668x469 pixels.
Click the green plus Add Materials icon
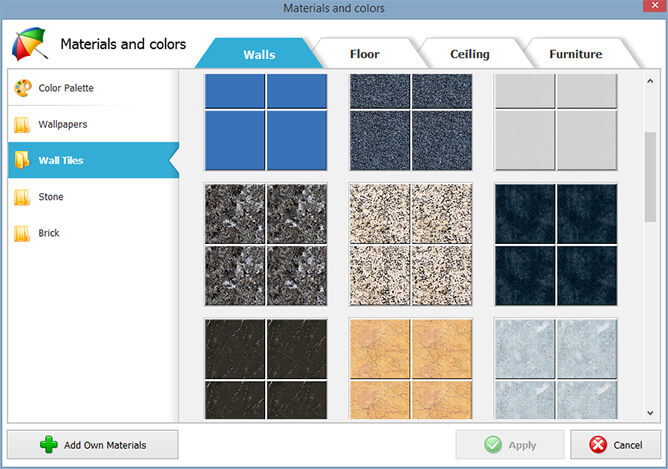[49, 445]
